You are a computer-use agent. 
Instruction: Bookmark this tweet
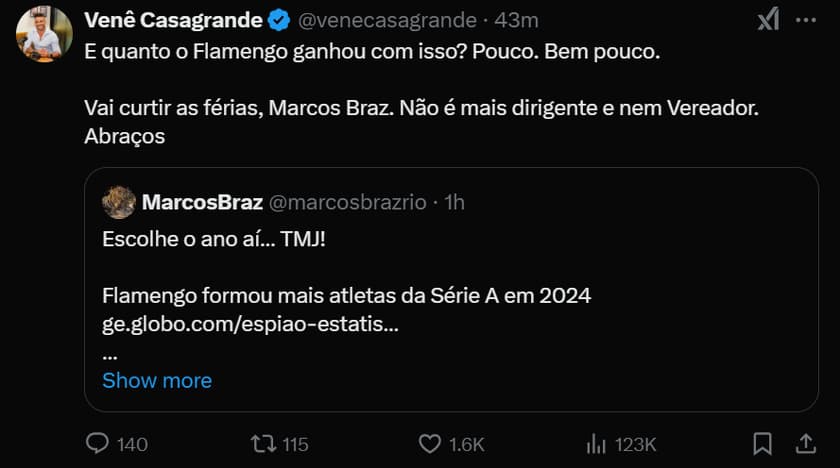tap(762, 443)
